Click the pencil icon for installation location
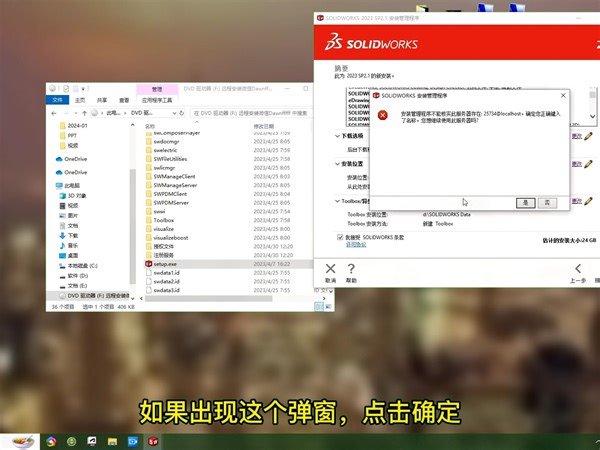Image resolution: width=600 pixels, height=450 pixels. [x=588, y=164]
